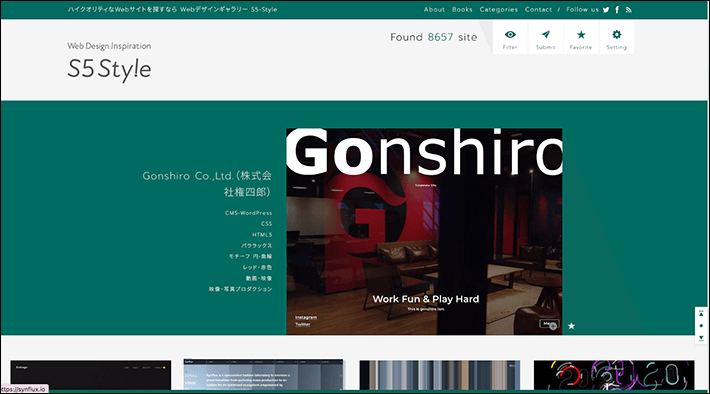Viewport: 710px width, 394px height.
Task: Open the Contact menu item
Action: pyautogui.click(x=538, y=10)
